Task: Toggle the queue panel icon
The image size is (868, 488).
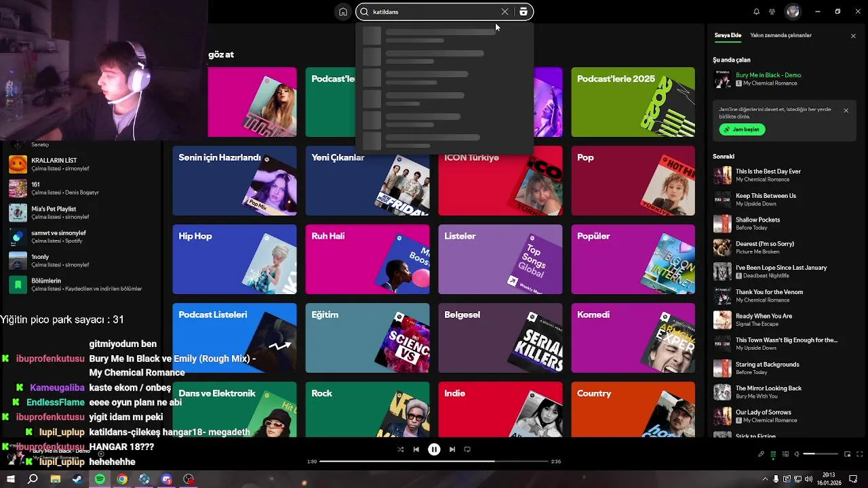Action: tap(773, 454)
